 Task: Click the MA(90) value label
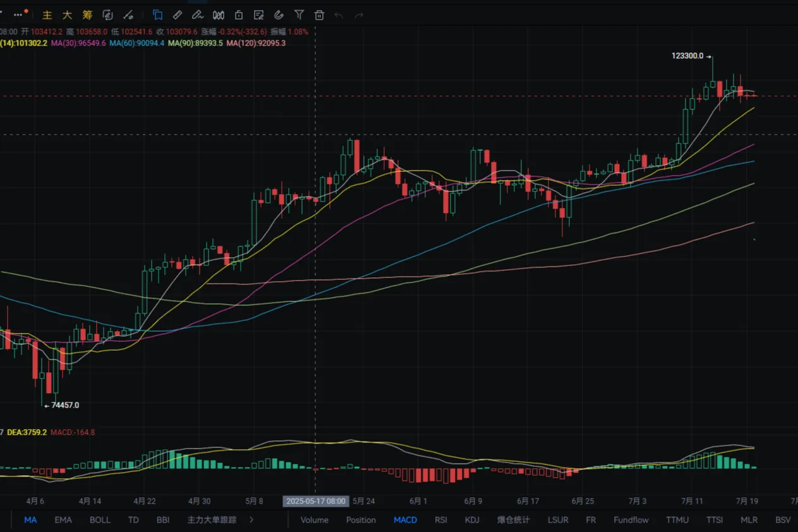click(x=195, y=43)
